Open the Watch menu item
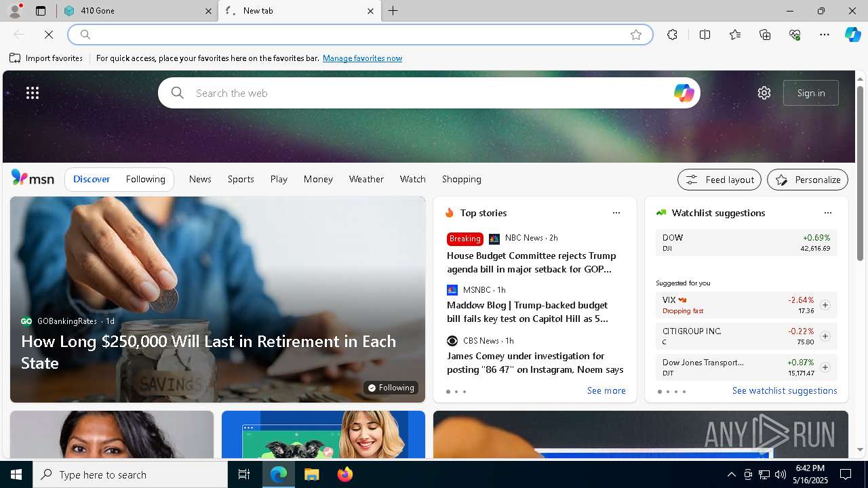This screenshot has width=868, height=488. click(x=413, y=179)
